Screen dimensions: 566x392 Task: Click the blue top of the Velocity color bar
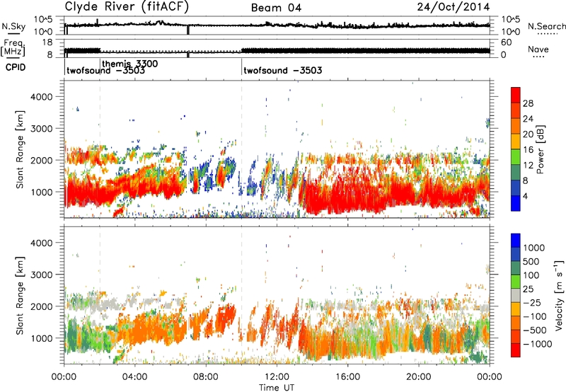(516, 241)
